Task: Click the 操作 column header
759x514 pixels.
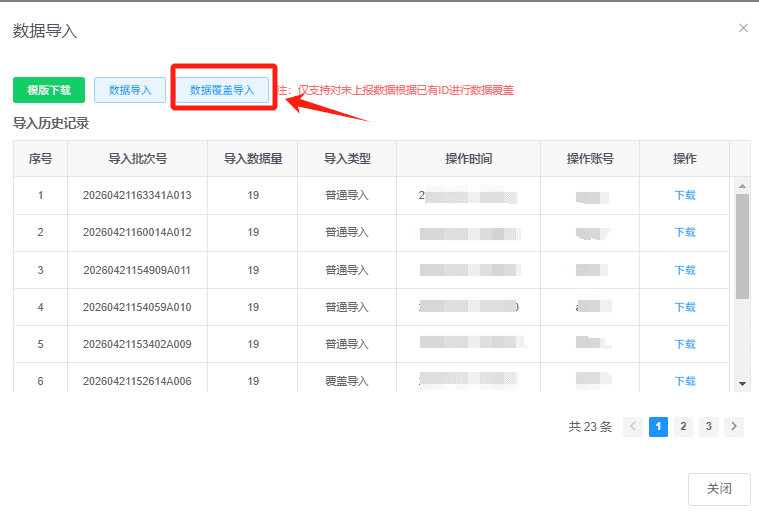Action: pyautogui.click(x=684, y=159)
